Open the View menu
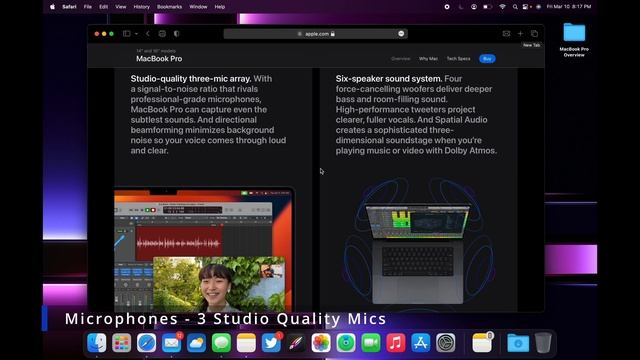The width and height of the screenshot is (640, 360). [120, 7]
